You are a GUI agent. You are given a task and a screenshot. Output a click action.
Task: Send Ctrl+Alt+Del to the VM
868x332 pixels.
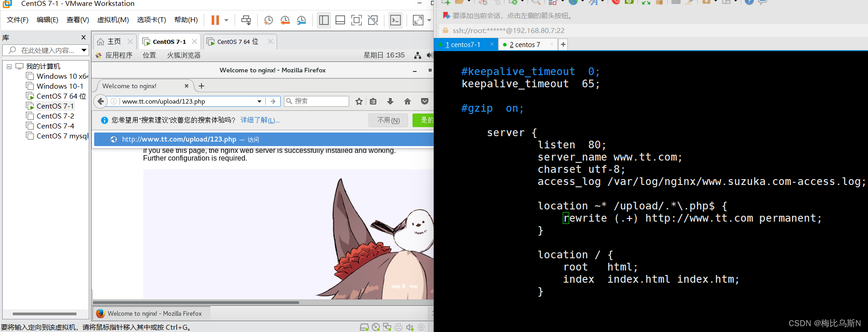246,20
